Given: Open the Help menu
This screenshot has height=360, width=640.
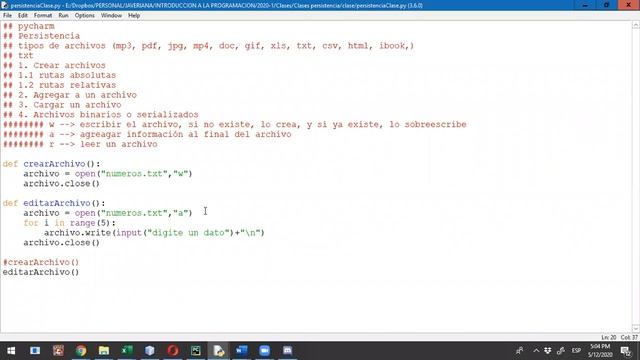Looking at the screenshot, I should (134, 16).
